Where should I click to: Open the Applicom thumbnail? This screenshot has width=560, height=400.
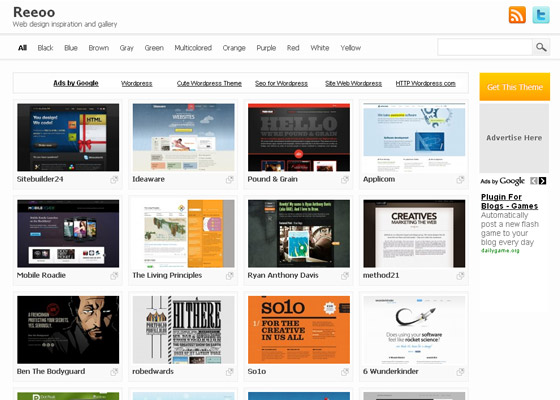pyautogui.click(x=414, y=138)
